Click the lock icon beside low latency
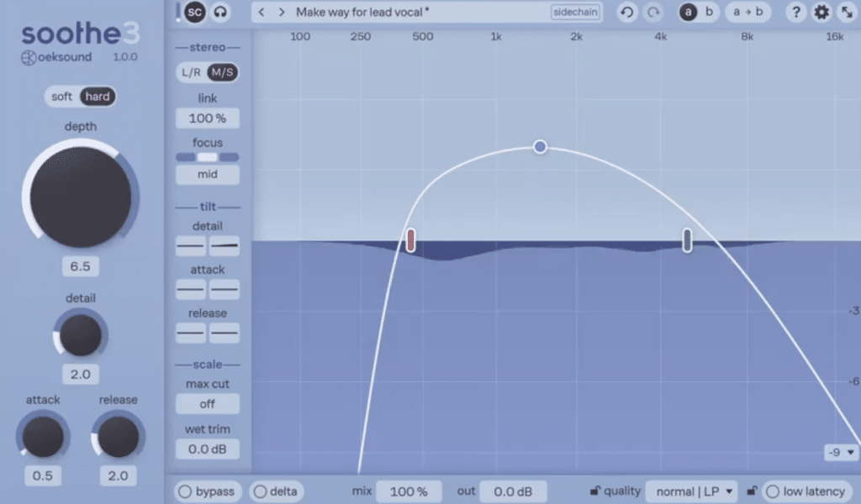861x504 pixels. click(752, 491)
